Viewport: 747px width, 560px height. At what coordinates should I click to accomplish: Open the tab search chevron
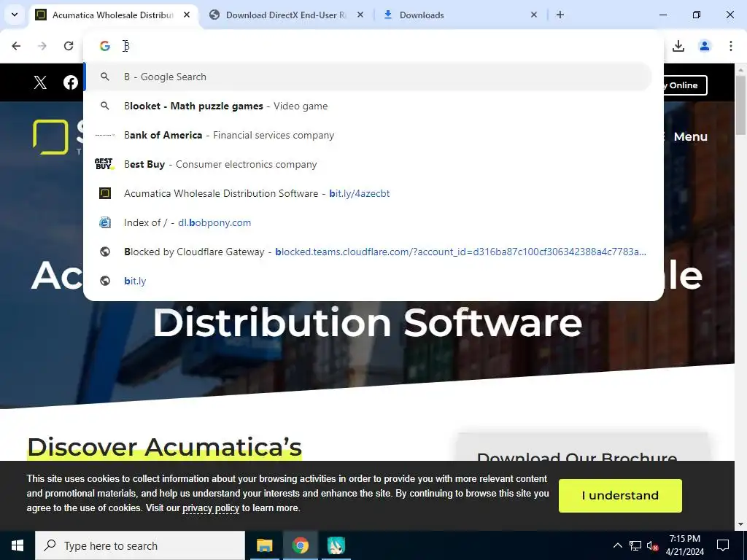(15, 15)
